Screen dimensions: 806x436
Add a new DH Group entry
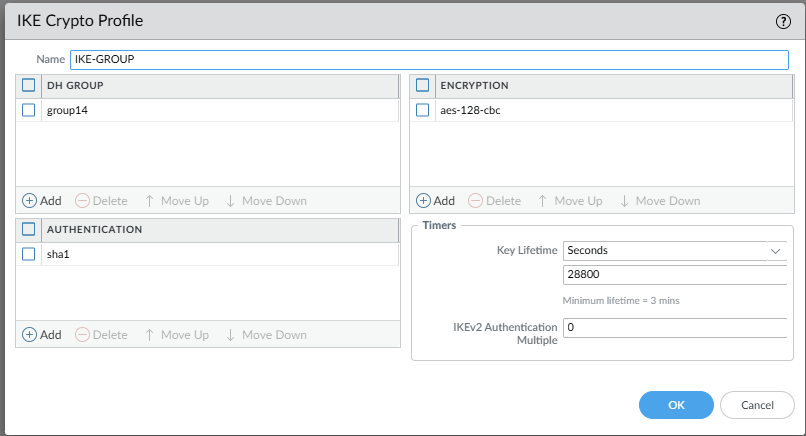pos(42,201)
